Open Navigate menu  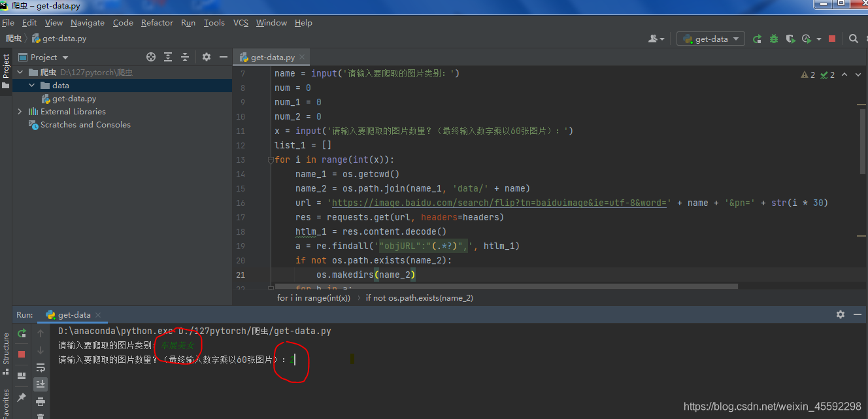tap(88, 23)
